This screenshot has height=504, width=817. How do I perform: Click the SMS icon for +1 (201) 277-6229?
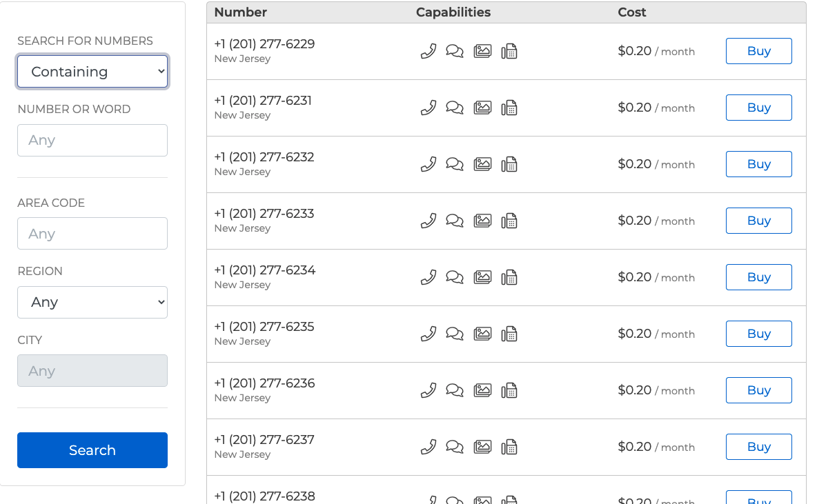point(454,51)
